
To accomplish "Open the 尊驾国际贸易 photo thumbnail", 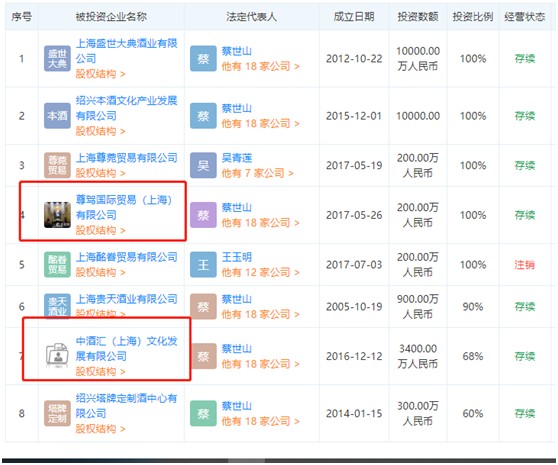I will click(57, 215).
